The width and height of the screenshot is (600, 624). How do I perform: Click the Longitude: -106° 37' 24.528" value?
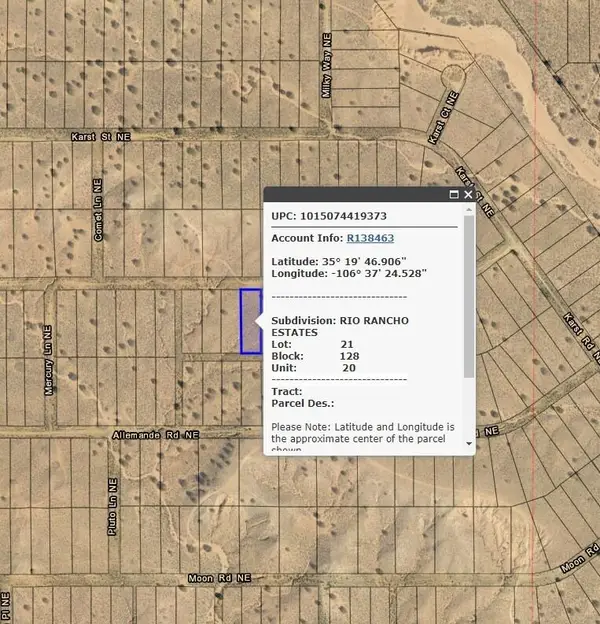pos(349,273)
